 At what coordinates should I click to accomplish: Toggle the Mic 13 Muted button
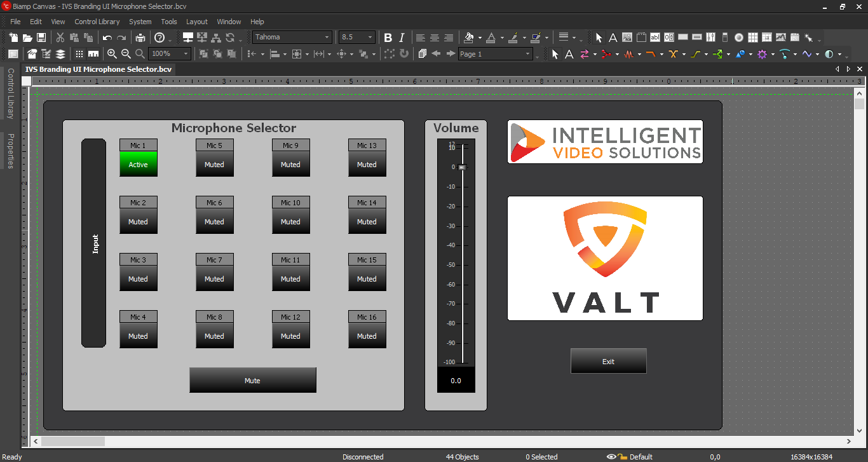coord(367,164)
